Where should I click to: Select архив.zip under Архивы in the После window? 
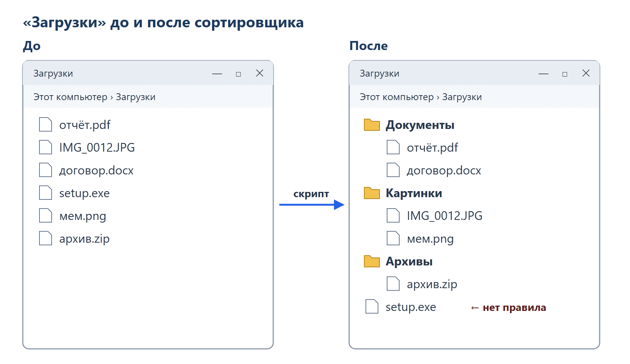[x=432, y=284]
